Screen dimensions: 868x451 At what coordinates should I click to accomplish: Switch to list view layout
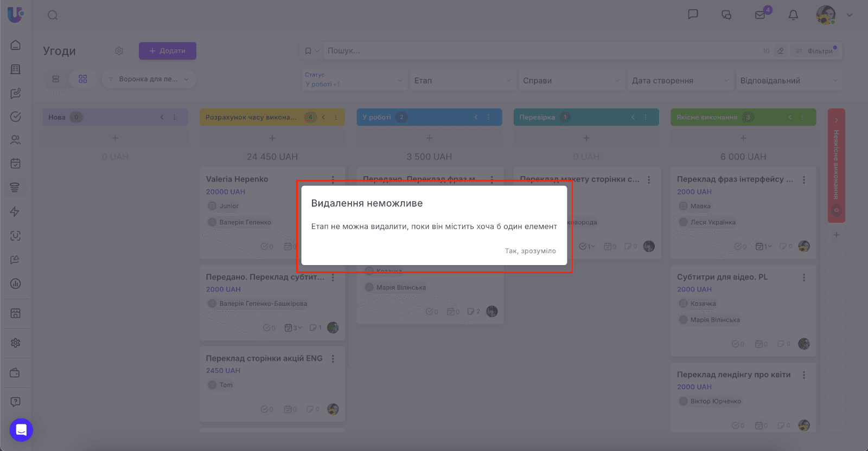[x=56, y=79]
